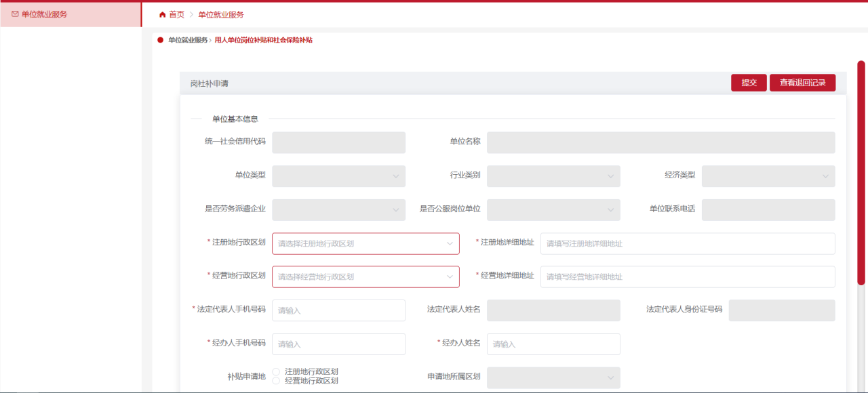Select 经营地行政区划 radio for 补贴申请地

pyautogui.click(x=276, y=381)
